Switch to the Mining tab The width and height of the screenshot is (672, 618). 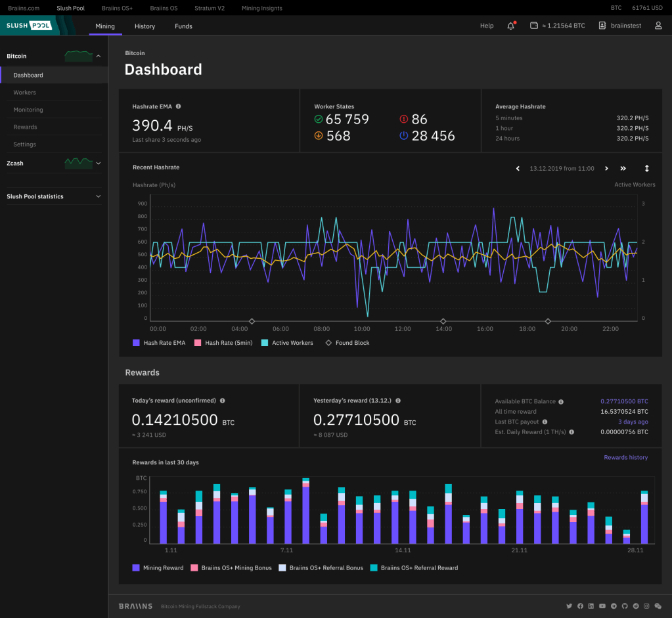(105, 26)
